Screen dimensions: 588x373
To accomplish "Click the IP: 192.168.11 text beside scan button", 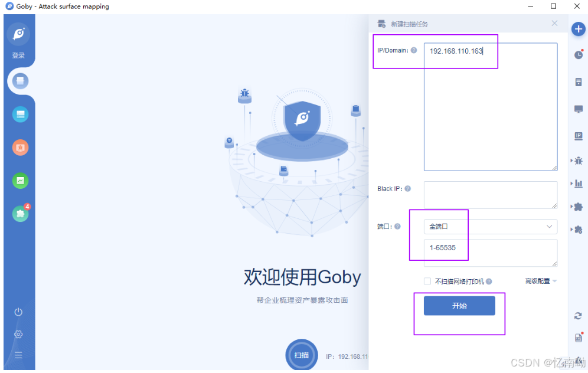I will coord(347,356).
